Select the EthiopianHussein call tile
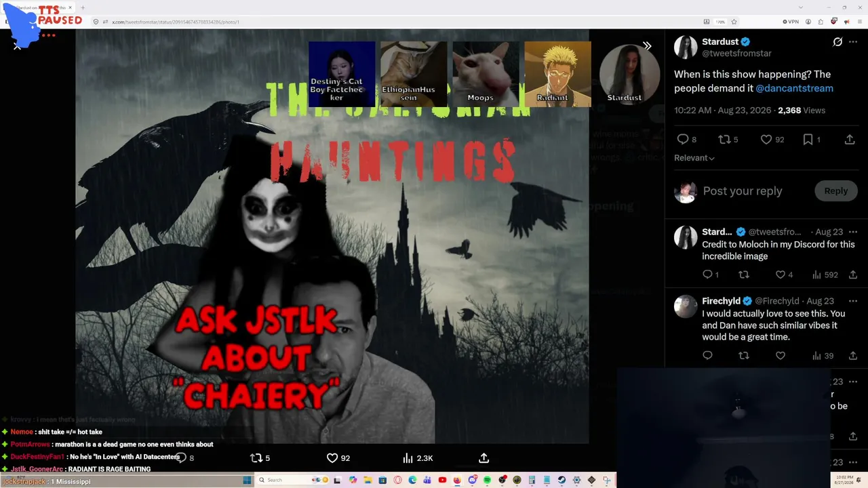The width and height of the screenshot is (868, 488). point(414,74)
